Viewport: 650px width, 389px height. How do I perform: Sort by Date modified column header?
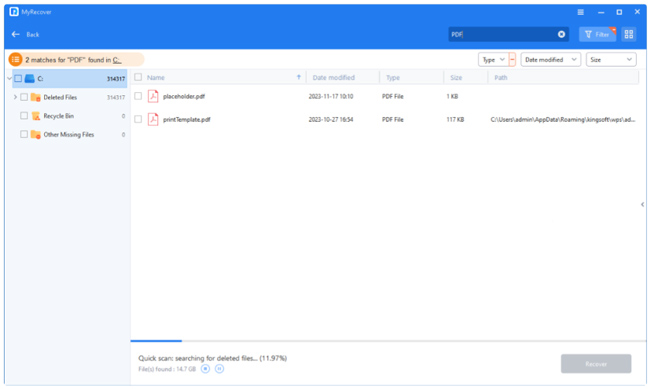334,78
